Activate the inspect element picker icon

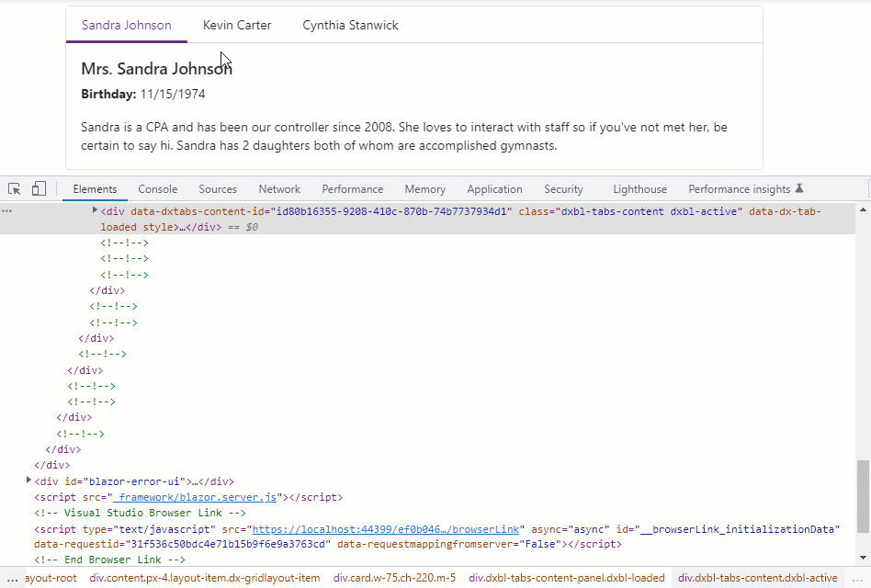point(15,188)
